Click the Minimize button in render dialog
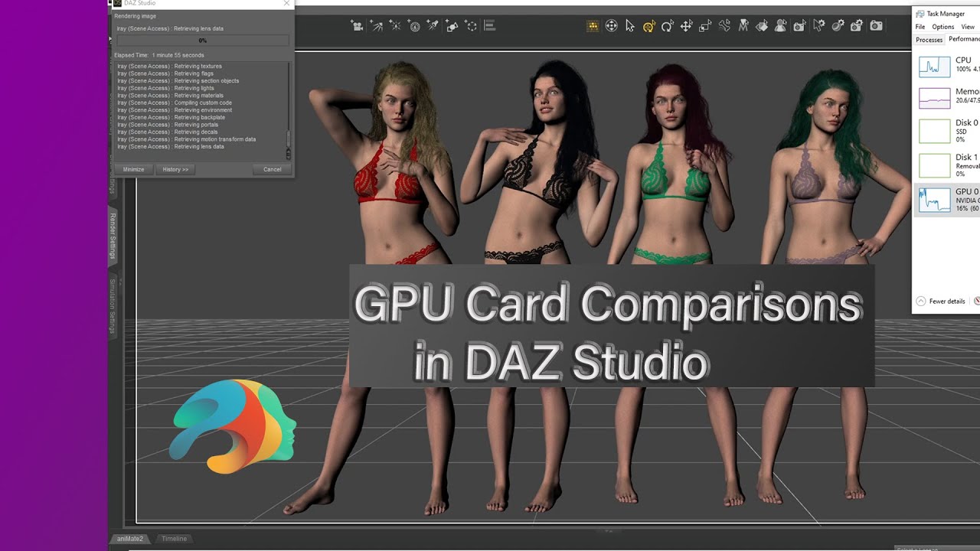The width and height of the screenshot is (980, 551). 133,169
